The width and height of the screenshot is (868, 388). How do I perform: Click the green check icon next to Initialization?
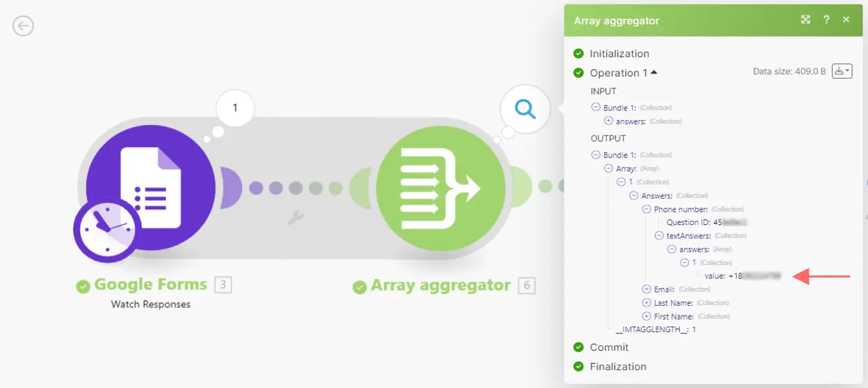pos(578,53)
